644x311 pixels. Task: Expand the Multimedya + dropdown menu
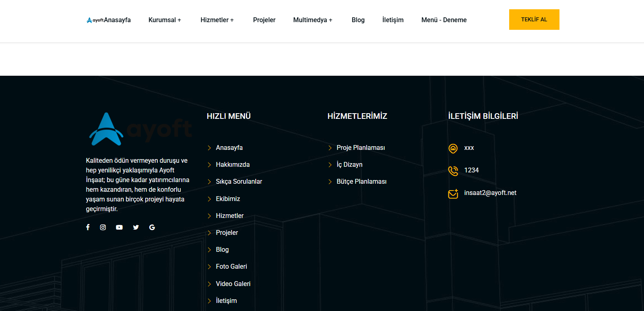tap(313, 20)
